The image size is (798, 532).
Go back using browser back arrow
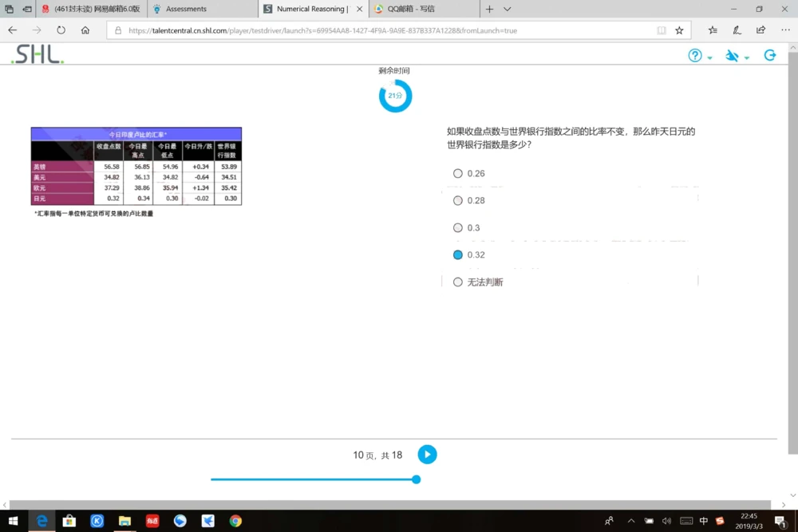pyautogui.click(x=12, y=30)
